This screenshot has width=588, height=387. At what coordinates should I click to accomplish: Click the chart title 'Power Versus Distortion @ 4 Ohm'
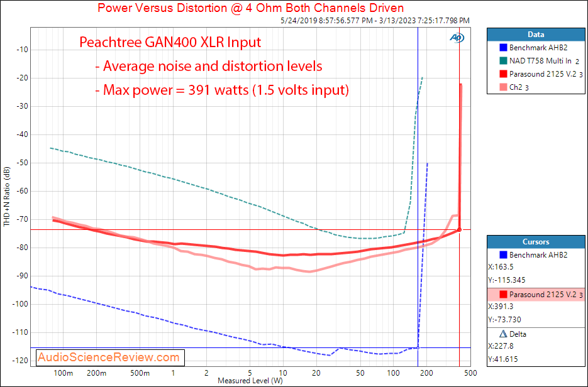pyautogui.click(x=250, y=8)
